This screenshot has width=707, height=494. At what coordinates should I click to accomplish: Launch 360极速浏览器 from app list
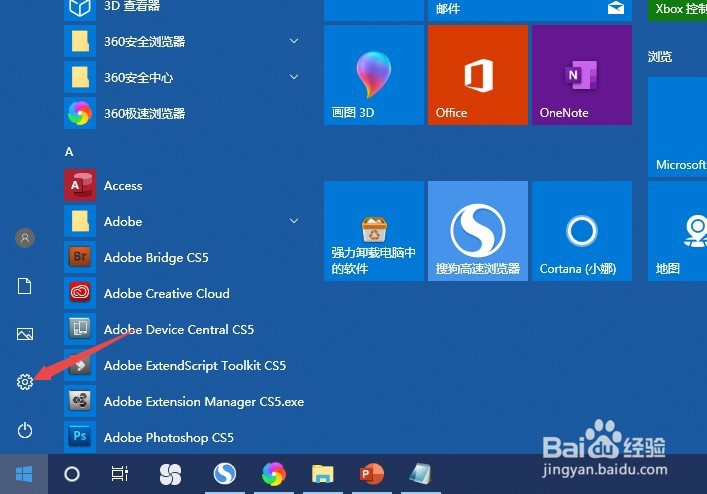(x=185, y=113)
